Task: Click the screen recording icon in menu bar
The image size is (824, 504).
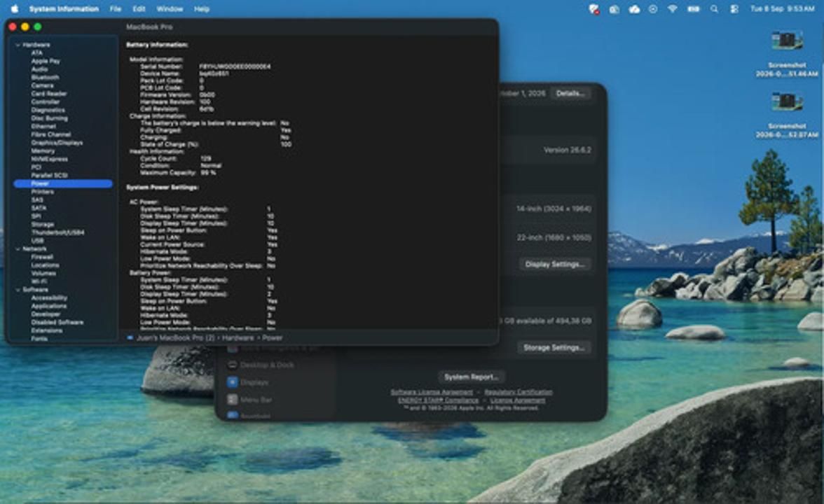Action: pyautogui.click(x=653, y=9)
